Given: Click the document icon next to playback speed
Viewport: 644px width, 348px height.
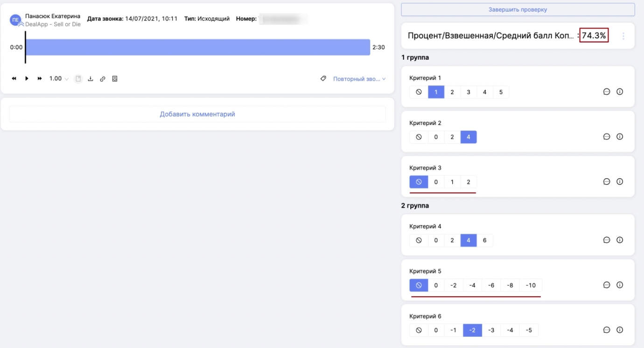Looking at the screenshot, I should coord(78,79).
